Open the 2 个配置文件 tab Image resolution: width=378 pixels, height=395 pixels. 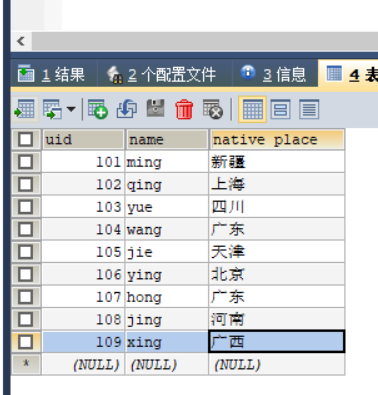click(164, 74)
